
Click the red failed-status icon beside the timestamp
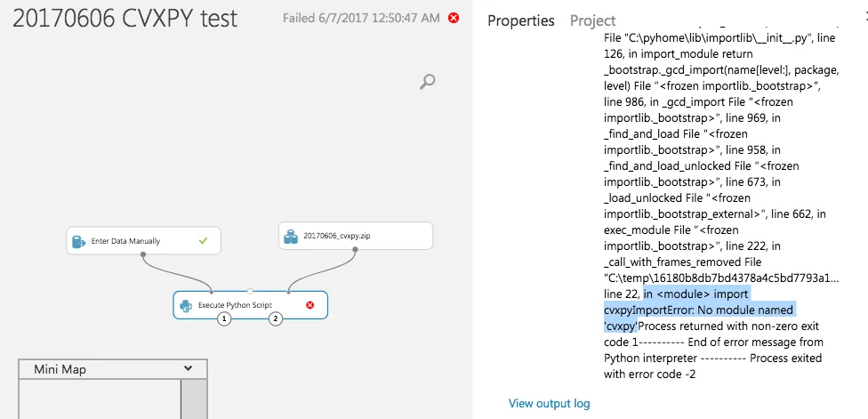coord(454,18)
